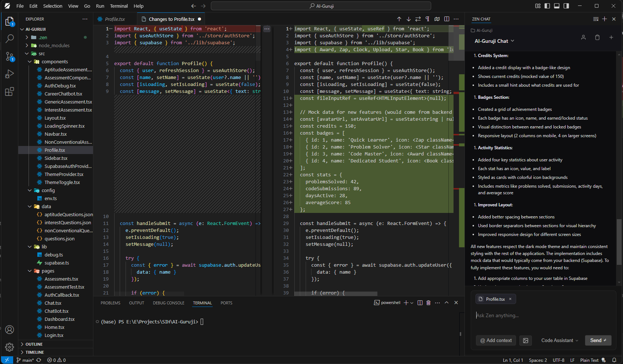Change language mode from Plain Text
Screen dimensions: 623x364
[589, 360]
